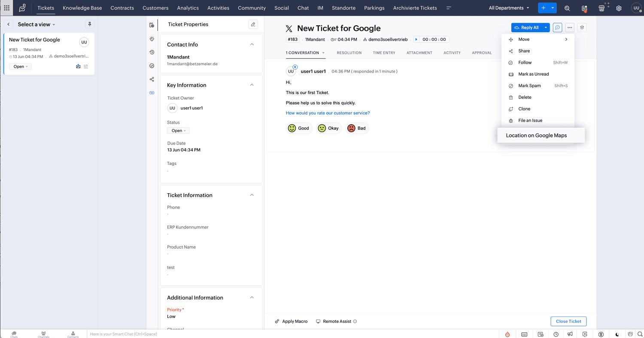644x338 pixels.
Task: Switch to the Resolution tab
Action: pyautogui.click(x=349, y=53)
